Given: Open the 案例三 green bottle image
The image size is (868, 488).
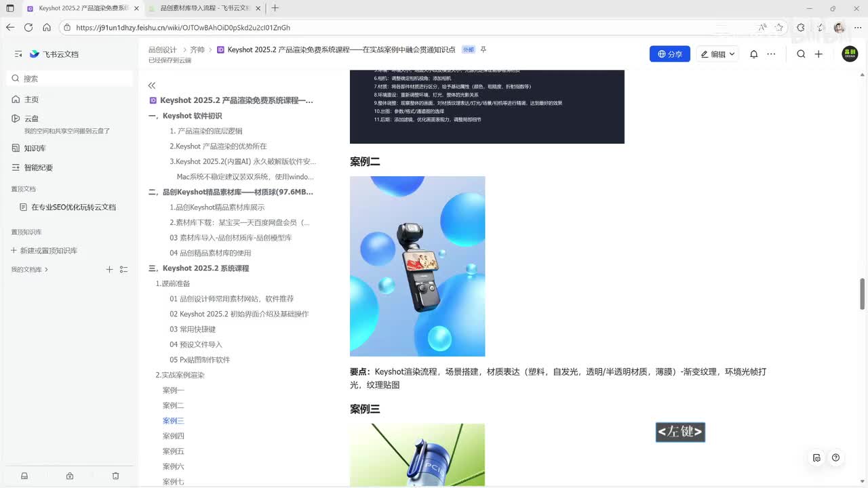Looking at the screenshot, I should [417, 455].
